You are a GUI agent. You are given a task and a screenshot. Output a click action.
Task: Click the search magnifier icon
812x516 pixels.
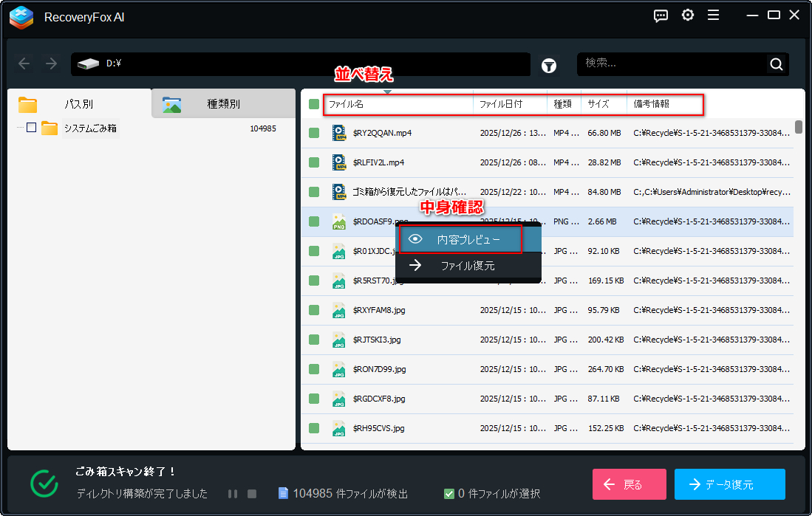(x=776, y=64)
